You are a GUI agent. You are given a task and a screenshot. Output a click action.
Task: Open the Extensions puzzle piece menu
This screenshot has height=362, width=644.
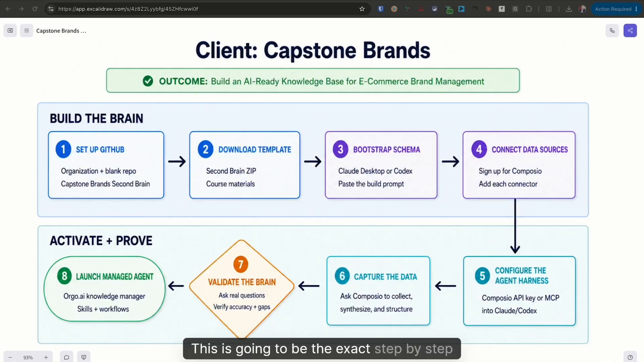529,9
